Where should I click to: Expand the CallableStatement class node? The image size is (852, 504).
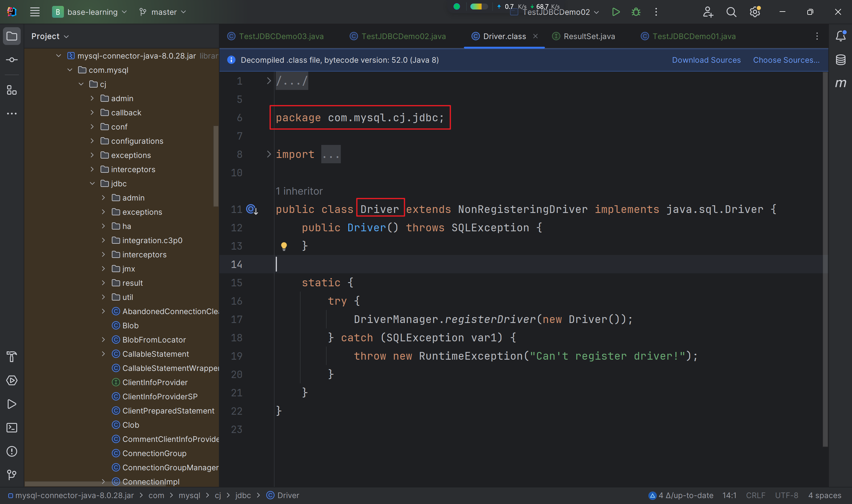pyautogui.click(x=103, y=353)
